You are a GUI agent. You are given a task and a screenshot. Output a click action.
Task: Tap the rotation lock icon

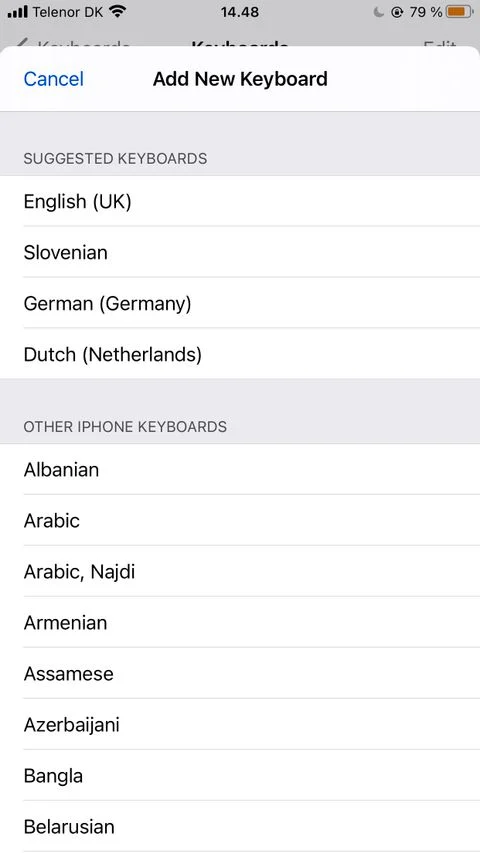(x=397, y=11)
